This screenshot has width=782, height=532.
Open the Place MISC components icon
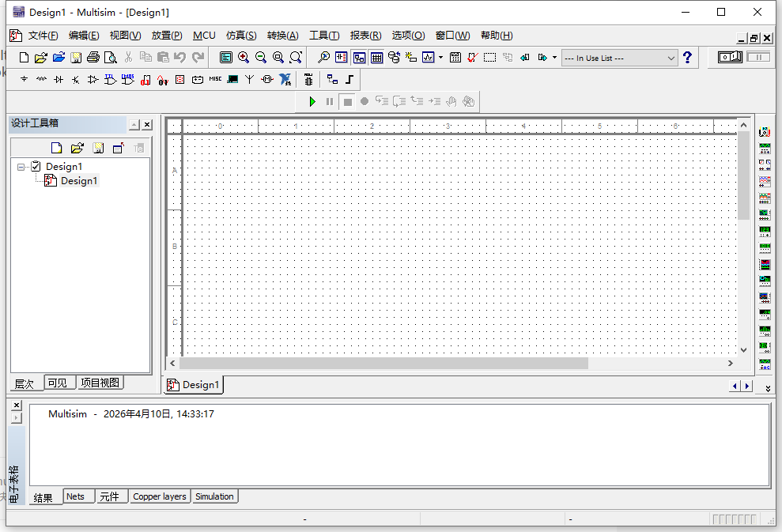[x=215, y=79]
